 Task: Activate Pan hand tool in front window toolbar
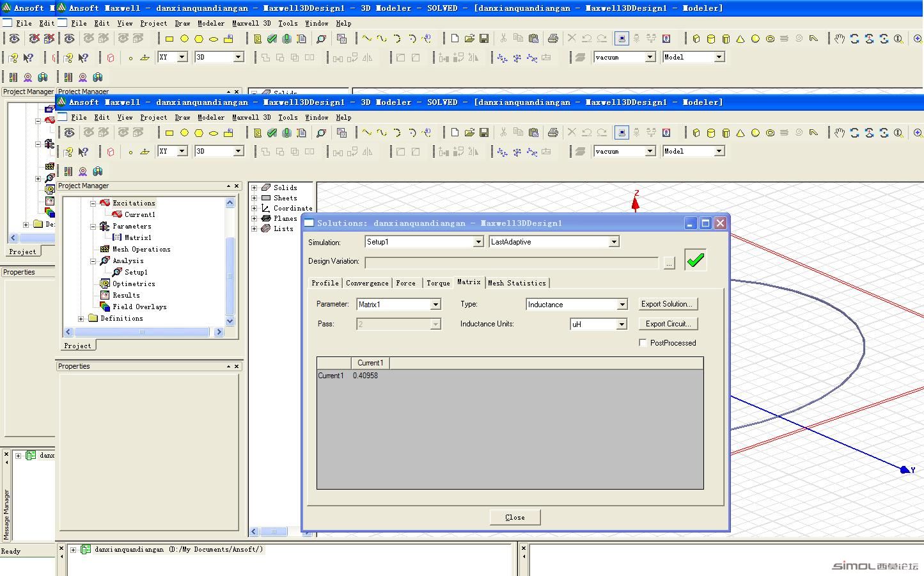point(840,132)
